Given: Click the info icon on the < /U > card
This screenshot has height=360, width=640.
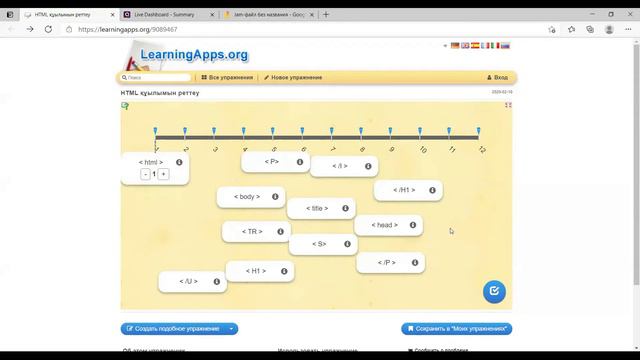Looking at the screenshot, I should click(217, 282).
